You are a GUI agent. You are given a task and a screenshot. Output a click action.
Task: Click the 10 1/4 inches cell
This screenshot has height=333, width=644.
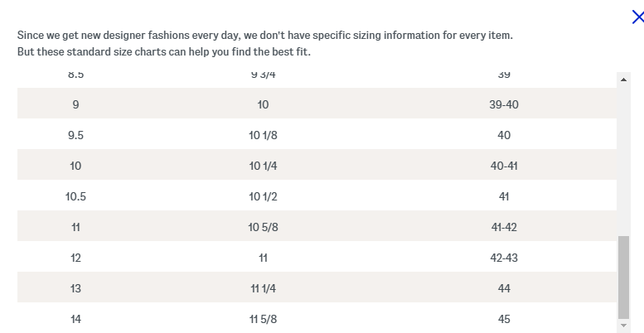click(263, 166)
